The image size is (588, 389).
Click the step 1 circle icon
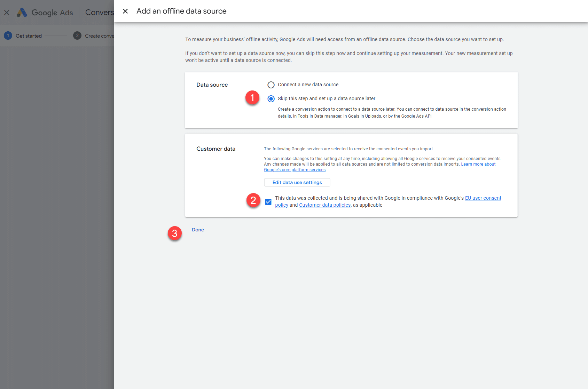coord(8,36)
